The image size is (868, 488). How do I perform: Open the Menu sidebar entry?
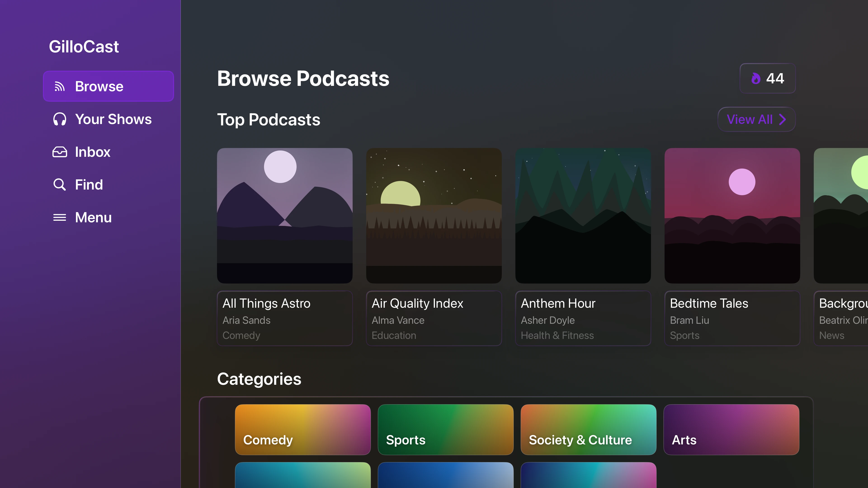coord(108,218)
